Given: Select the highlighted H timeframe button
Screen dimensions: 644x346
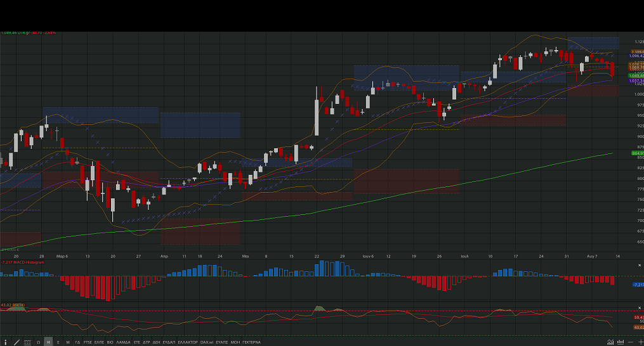Looking at the screenshot, I should coord(48,342).
